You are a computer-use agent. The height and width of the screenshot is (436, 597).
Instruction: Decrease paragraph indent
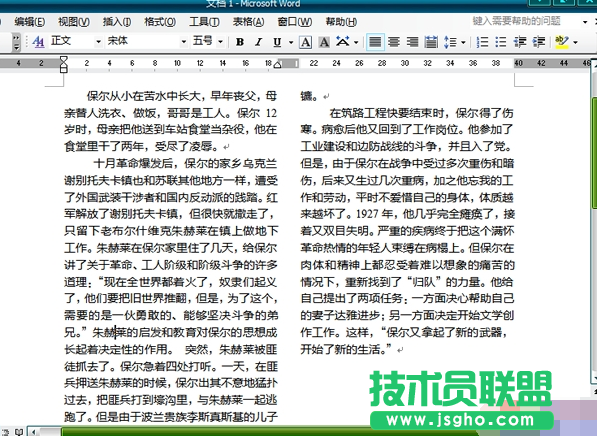[x=520, y=42]
